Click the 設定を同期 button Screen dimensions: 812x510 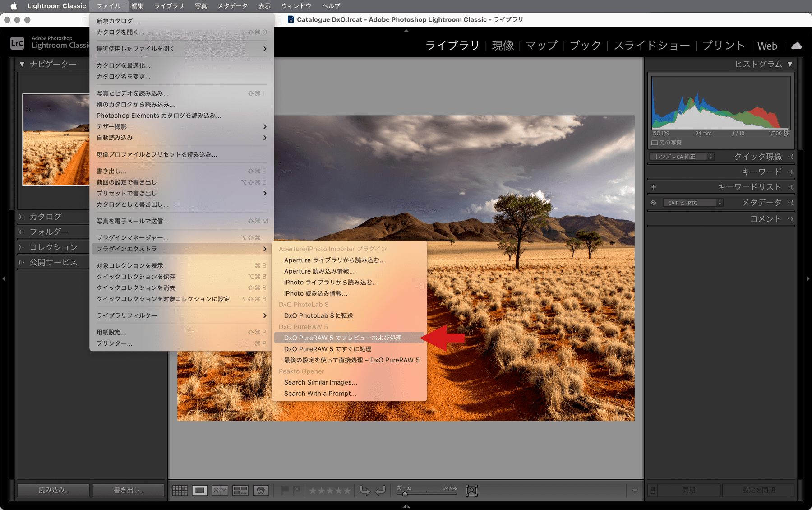(x=758, y=490)
